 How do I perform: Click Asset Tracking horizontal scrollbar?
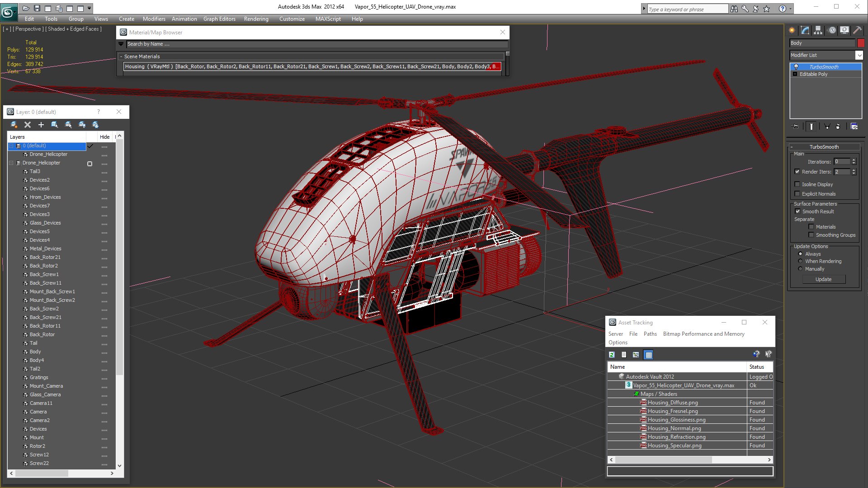690,460
